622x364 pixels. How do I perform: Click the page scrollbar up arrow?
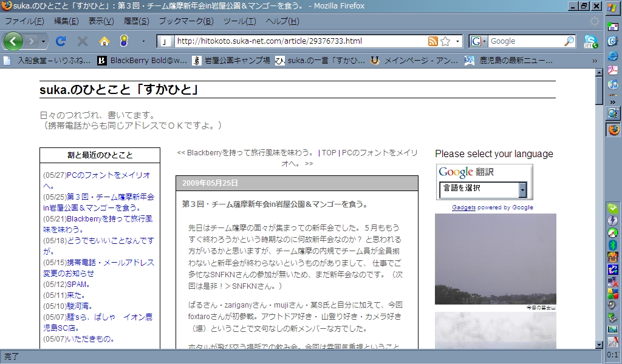coord(599,72)
